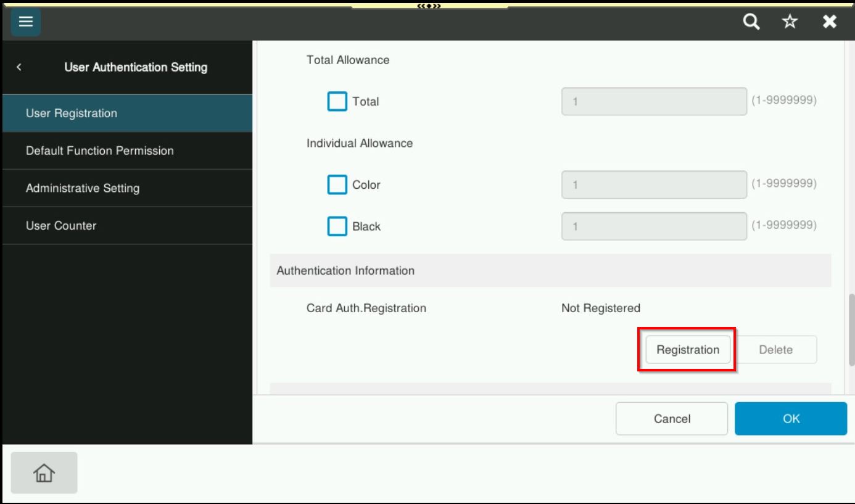Toggle the Color allowance checkbox
855x504 pixels.
coord(337,185)
